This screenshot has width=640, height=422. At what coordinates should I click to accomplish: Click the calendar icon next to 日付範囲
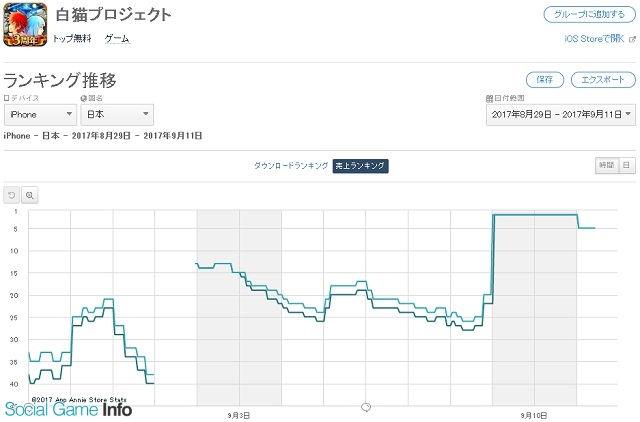489,98
